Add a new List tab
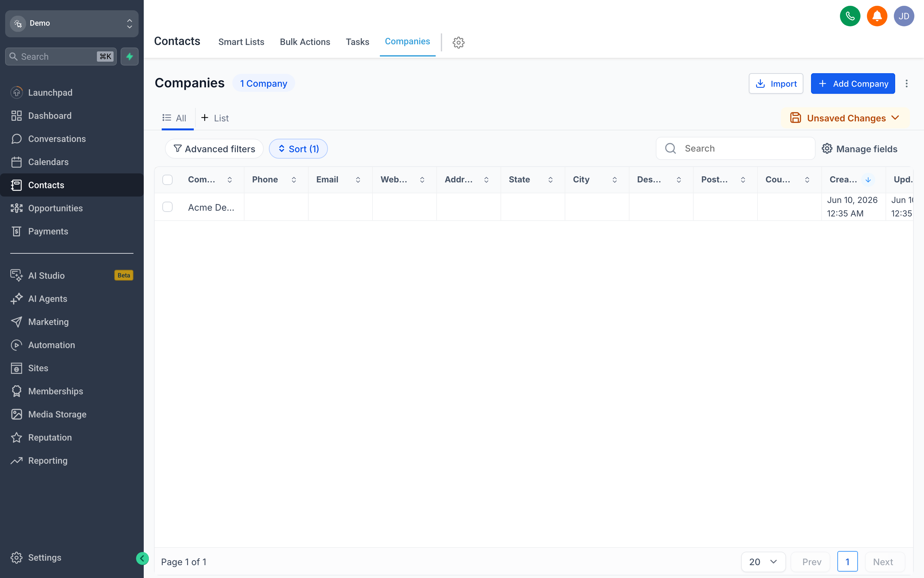 point(215,118)
